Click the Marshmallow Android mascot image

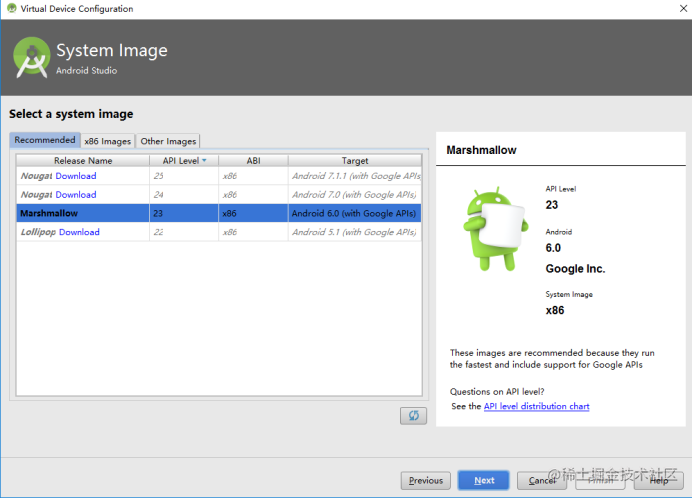click(496, 228)
